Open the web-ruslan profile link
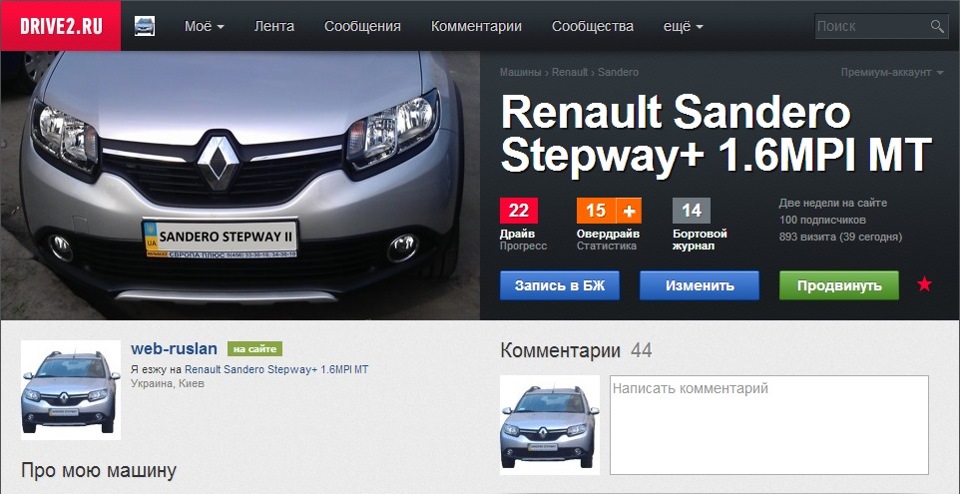The height and width of the screenshot is (494, 960). 174,349
